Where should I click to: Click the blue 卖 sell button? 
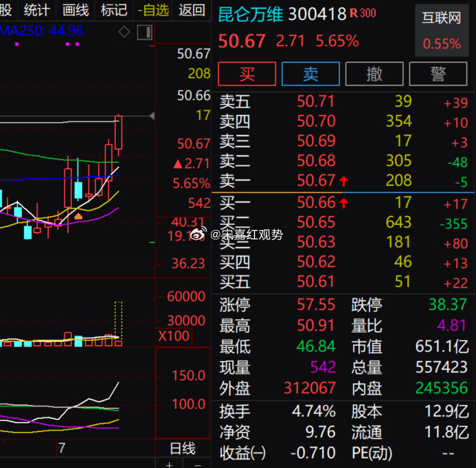(310, 74)
